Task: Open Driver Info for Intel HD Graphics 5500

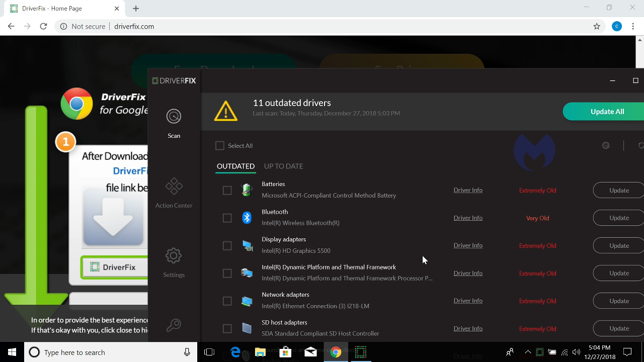Action: [467, 245]
